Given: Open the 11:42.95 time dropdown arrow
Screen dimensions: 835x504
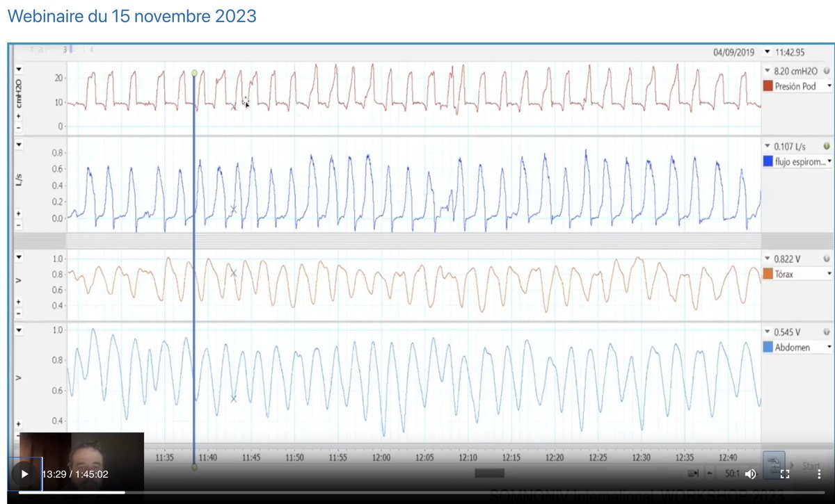Looking at the screenshot, I should coord(767,52).
